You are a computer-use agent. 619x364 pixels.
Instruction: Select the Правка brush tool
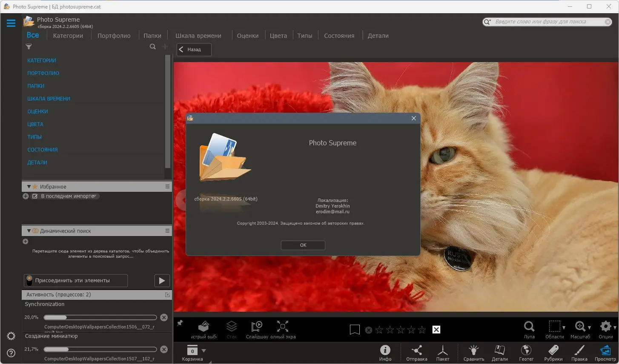tap(579, 350)
